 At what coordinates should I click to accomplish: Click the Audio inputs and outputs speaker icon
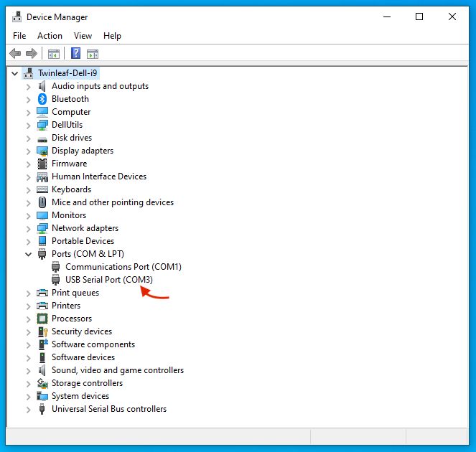[42, 86]
